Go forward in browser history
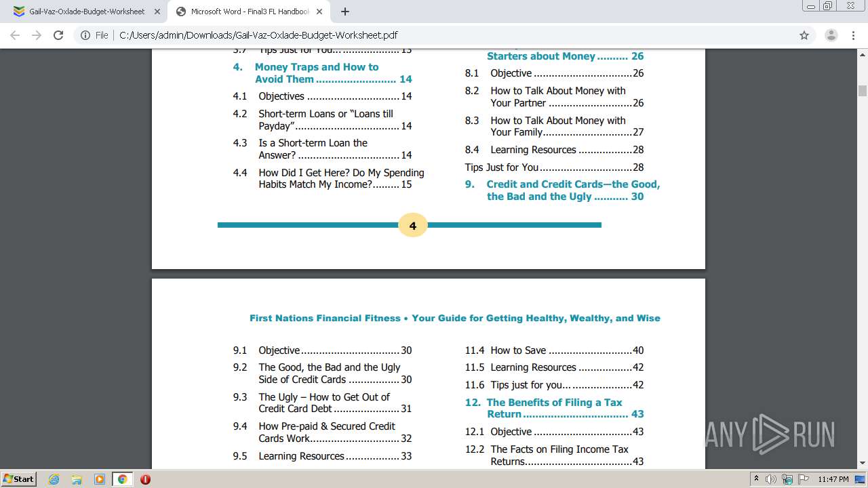The height and width of the screenshot is (488, 868). (x=37, y=35)
